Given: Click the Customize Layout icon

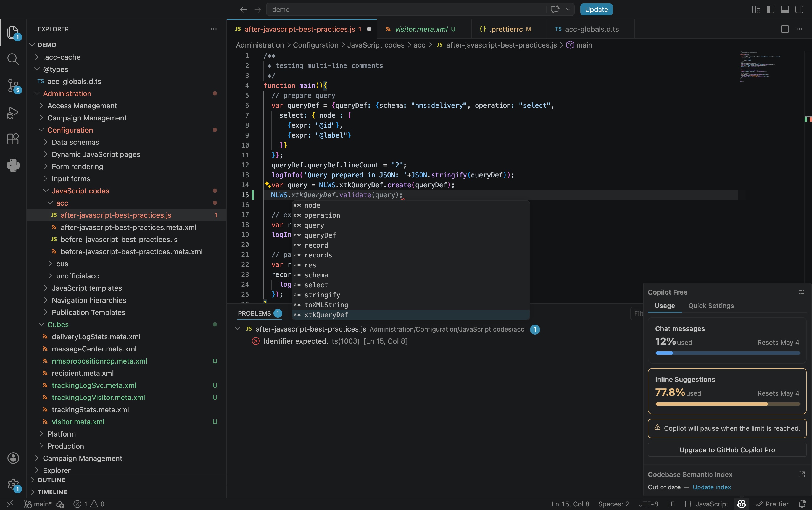Looking at the screenshot, I should tap(756, 9).
